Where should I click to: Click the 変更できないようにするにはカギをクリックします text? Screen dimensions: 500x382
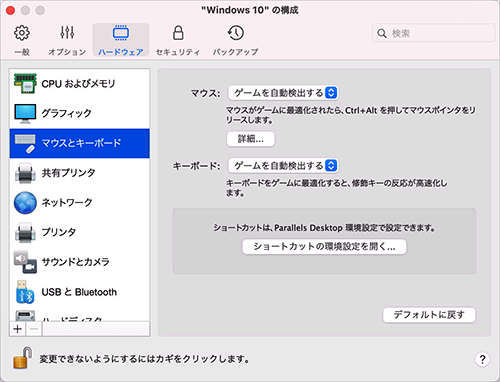(x=144, y=359)
